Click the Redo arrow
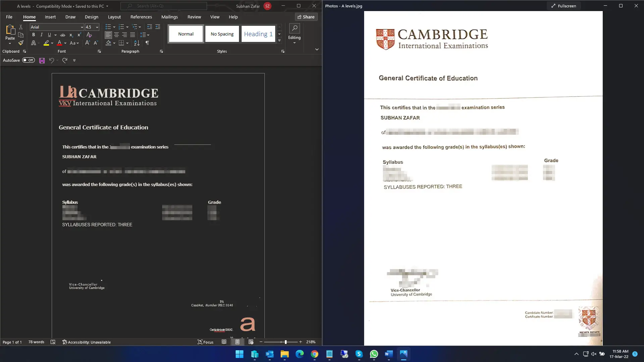 [65, 60]
